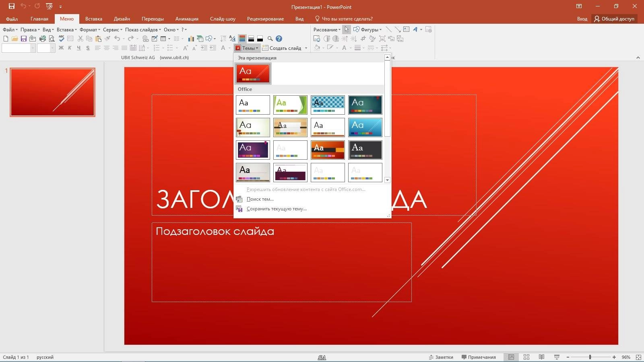Click the zoom in plus button

[614, 357]
